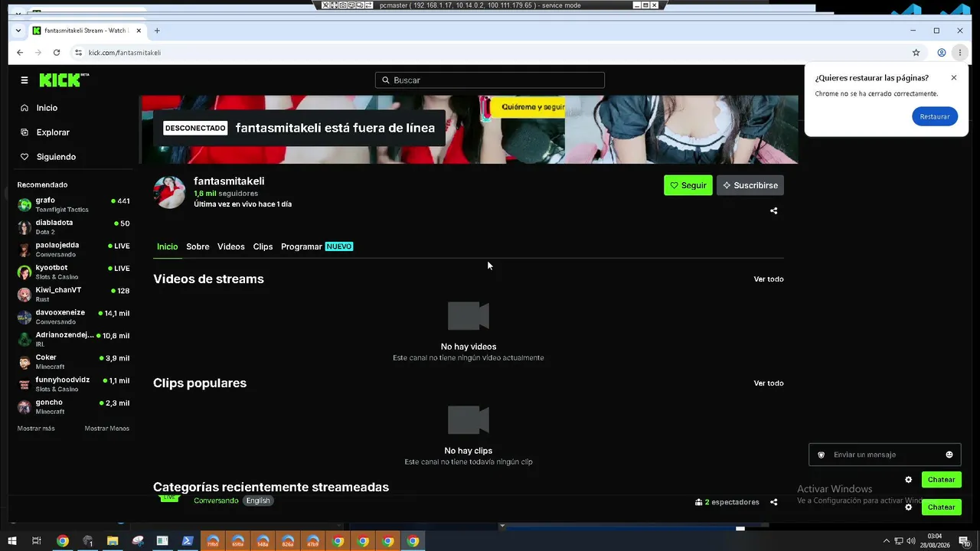The image size is (980, 551).
Task: Open the Chrome three-dot menu
Action: 960,53
